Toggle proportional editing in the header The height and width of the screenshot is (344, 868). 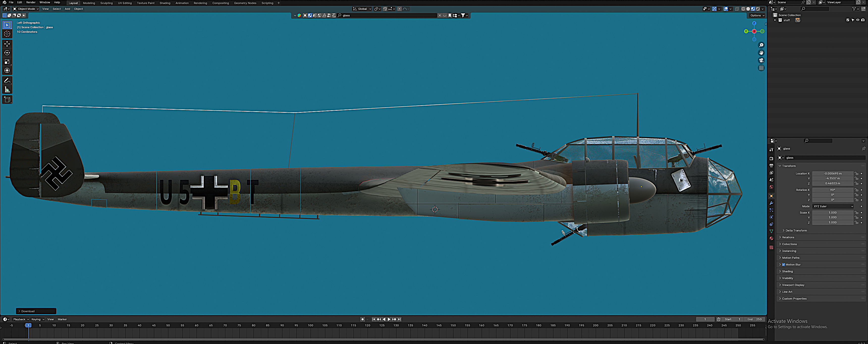pyautogui.click(x=399, y=9)
